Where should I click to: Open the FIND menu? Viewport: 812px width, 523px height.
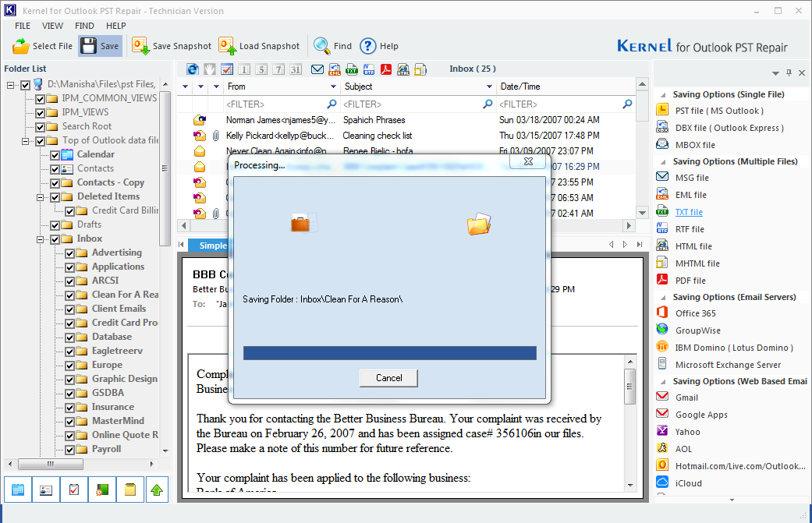click(x=84, y=26)
